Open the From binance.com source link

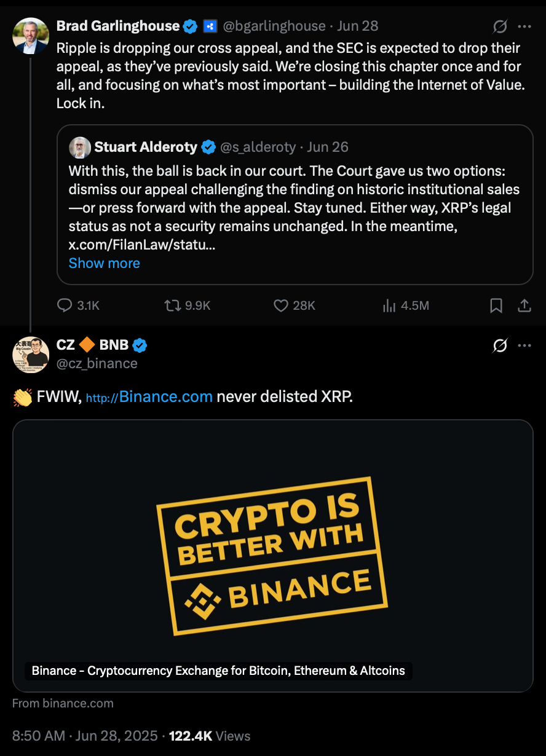(x=63, y=703)
